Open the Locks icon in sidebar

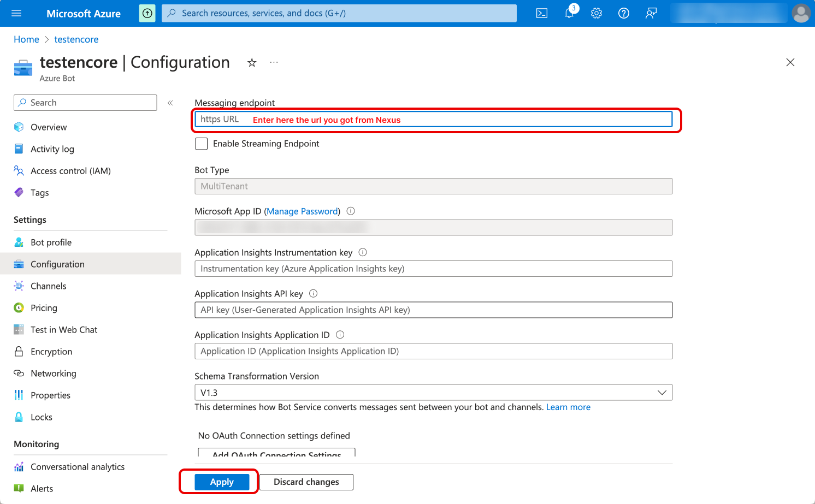click(19, 417)
